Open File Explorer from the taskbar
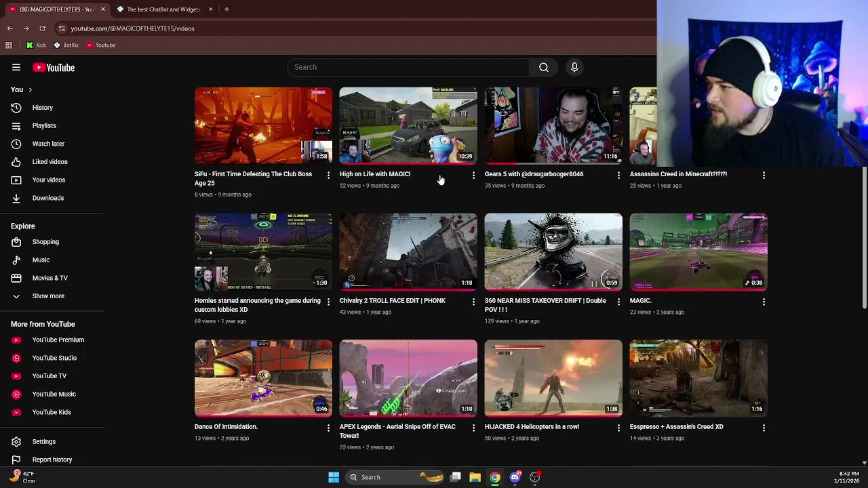Viewport: 868px width, 488px height. pyautogui.click(x=475, y=477)
